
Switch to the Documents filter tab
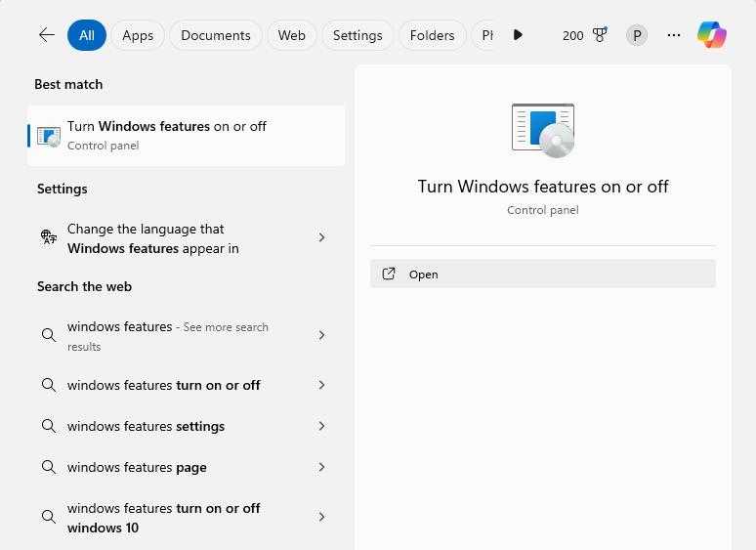216,35
